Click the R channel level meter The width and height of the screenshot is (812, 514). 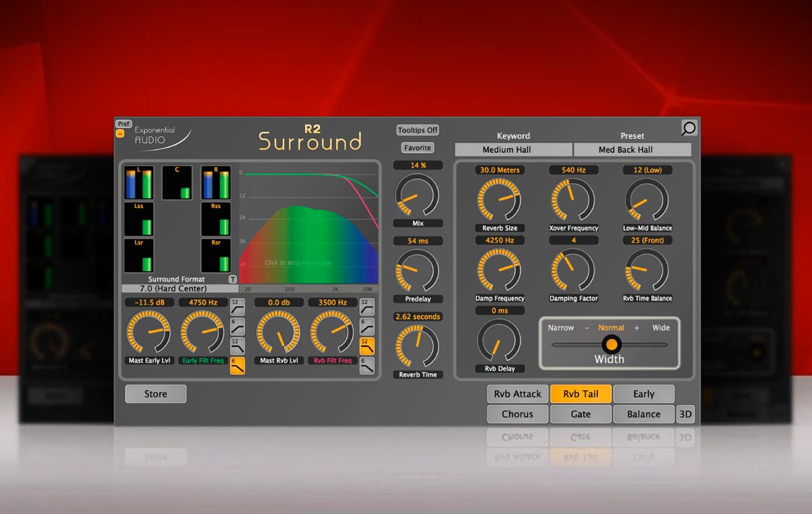point(216,182)
